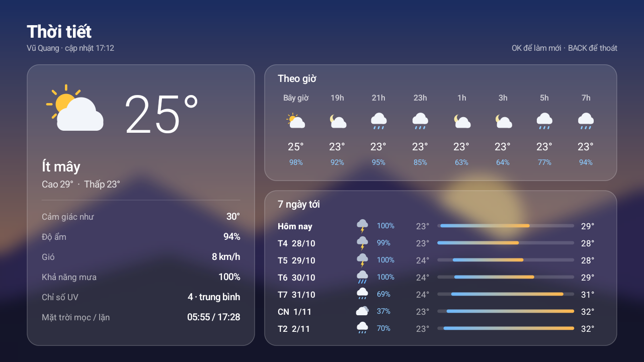This screenshot has height=362, width=644.
Task: Click the 63% precipitation under 1h
Action: (x=461, y=162)
